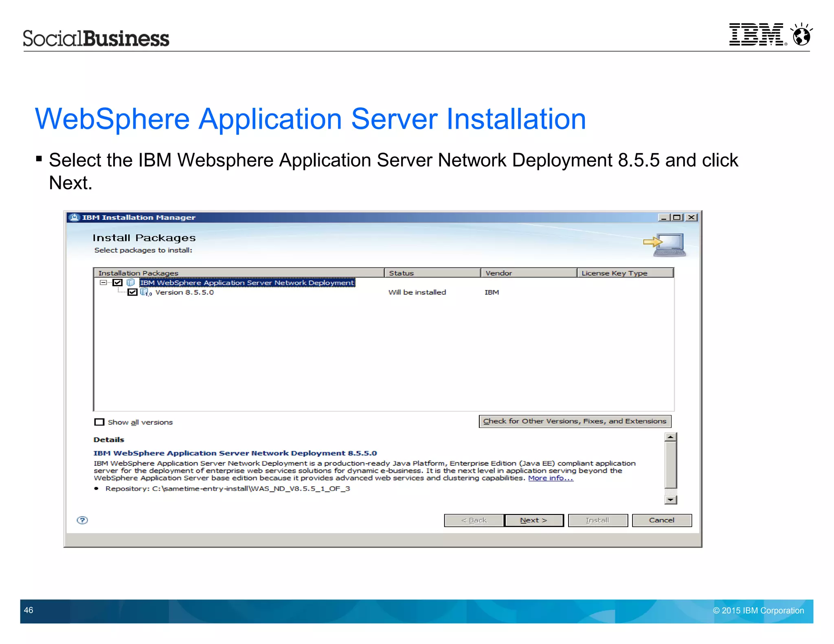The image size is (834, 644).
Task: Click the IBM Installation Manager title bar icon
Action: click(74, 217)
